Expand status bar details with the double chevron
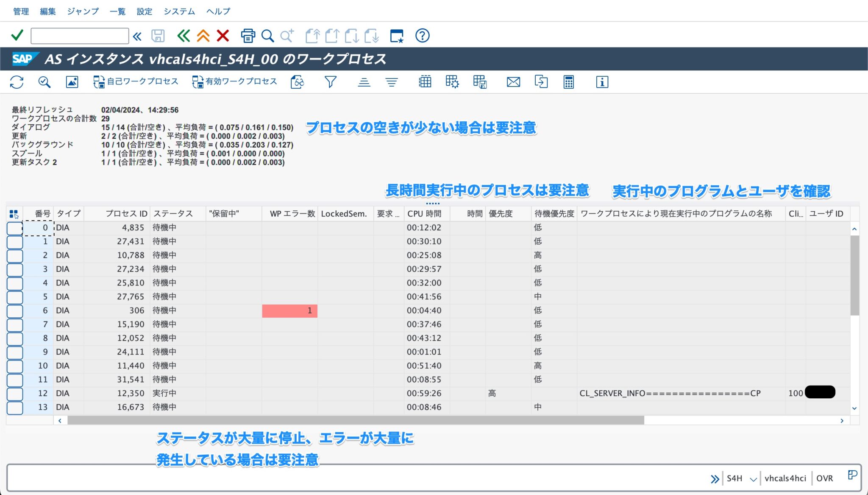The width and height of the screenshot is (868, 495). point(715,478)
